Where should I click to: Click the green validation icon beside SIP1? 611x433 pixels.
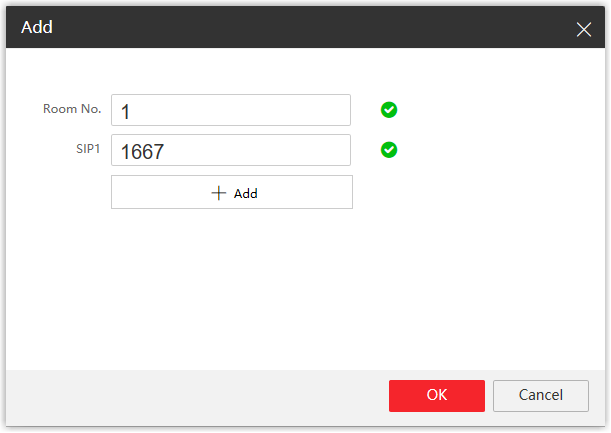click(x=389, y=150)
